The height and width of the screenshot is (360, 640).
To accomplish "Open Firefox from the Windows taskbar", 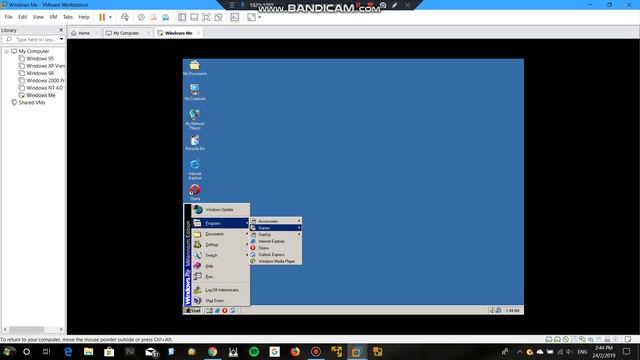I will click(295, 351).
